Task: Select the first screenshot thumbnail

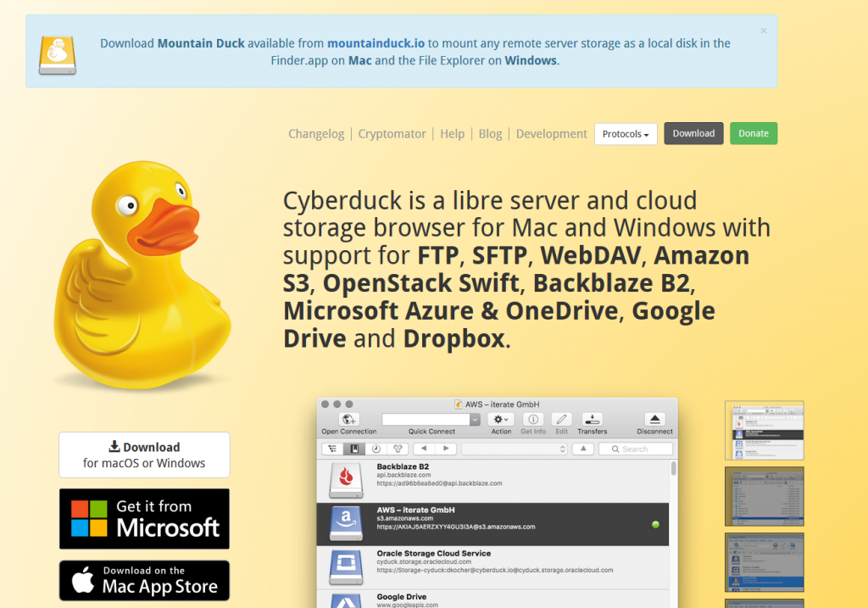Action: [x=764, y=430]
